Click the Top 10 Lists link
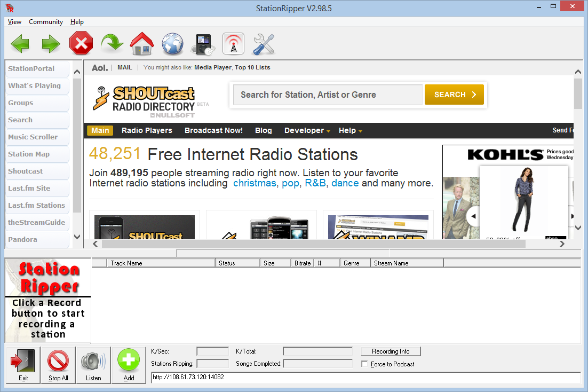The width and height of the screenshot is (588, 392). click(x=252, y=68)
